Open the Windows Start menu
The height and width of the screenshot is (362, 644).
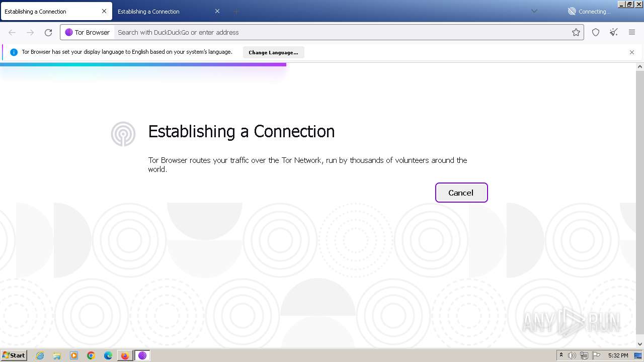[14, 355]
